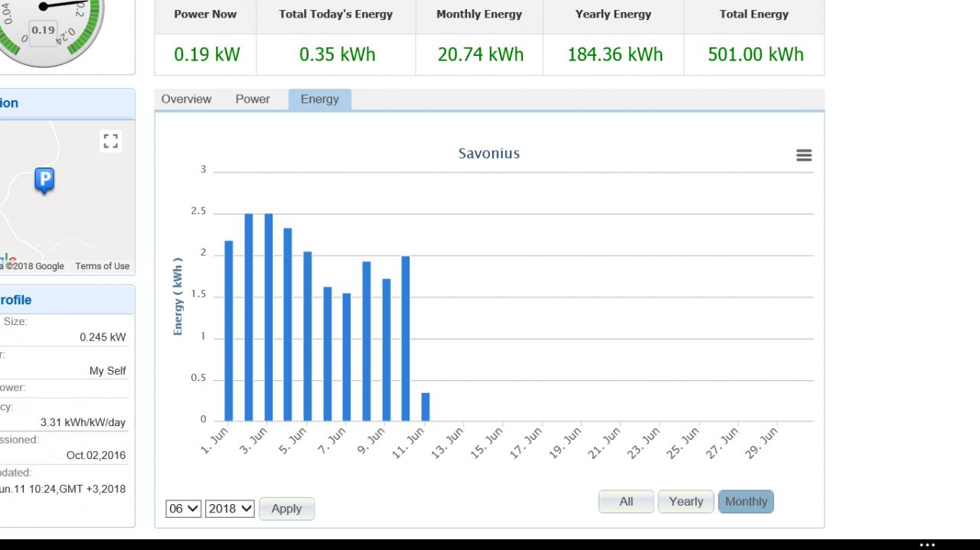This screenshot has height=550, width=980.
Task: Select the 7 Jun energy bar
Action: click(347, 357)
